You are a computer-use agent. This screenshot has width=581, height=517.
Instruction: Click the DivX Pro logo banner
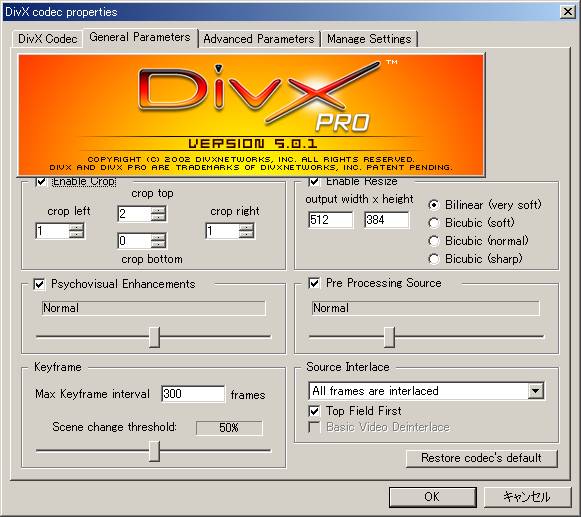(251, 115)
